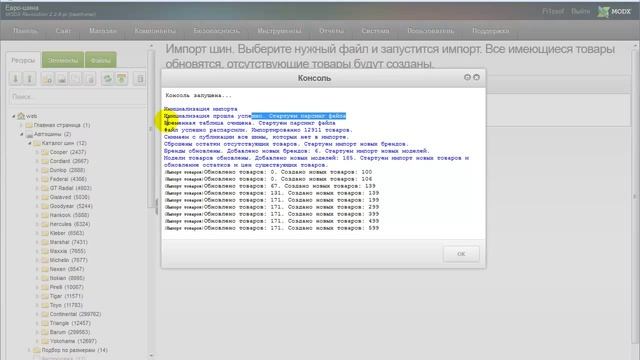The height and width of the screenshot is (360, 640).
Task: Select the Maxxis tree item
Action: click(x=68, y=251)
